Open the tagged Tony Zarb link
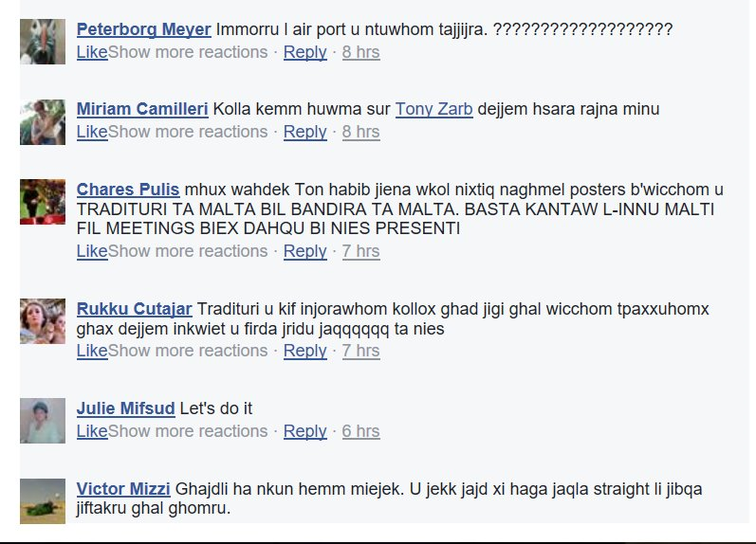Image resolution: width=756 pixels, height=544 pixels. pyautogui.click(x=434, y=109)
